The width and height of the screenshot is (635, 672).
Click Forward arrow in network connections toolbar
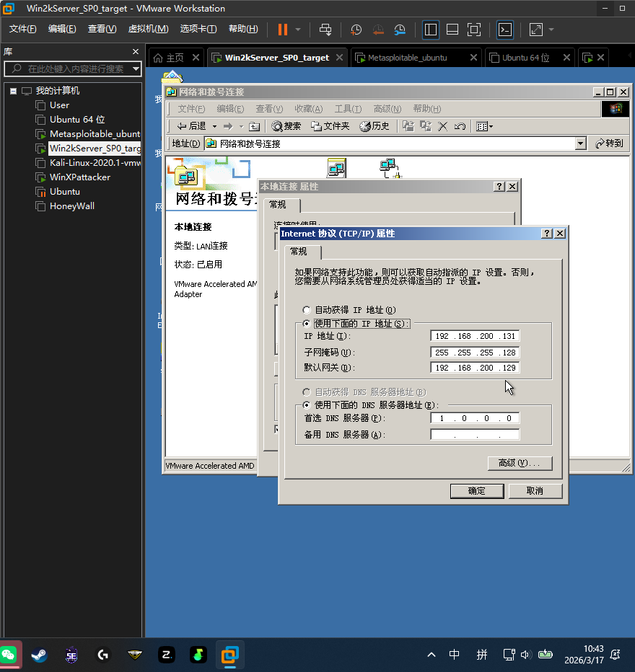pyautogui.click(x=228, y=126)
